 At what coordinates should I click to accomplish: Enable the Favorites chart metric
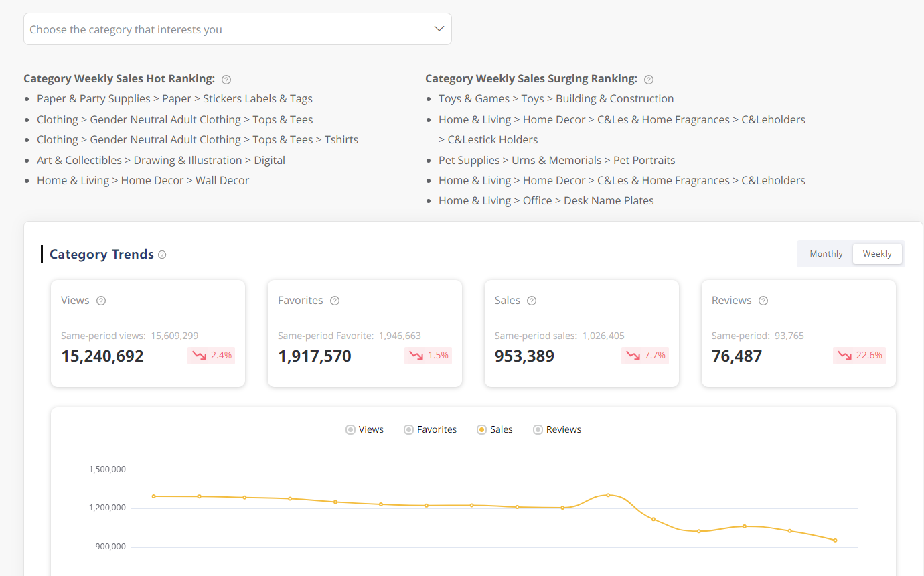[408, 429]
